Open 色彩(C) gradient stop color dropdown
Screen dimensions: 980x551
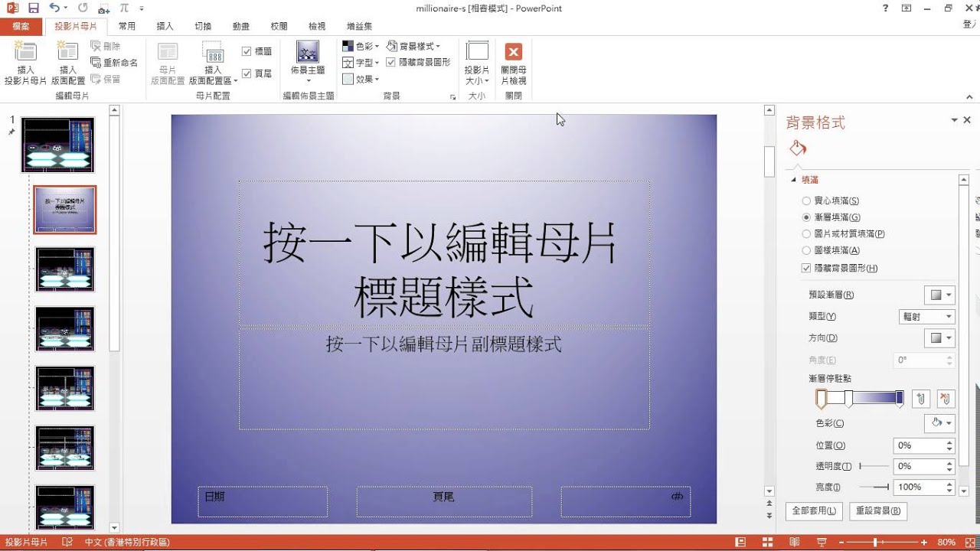[x=939, y=422]
